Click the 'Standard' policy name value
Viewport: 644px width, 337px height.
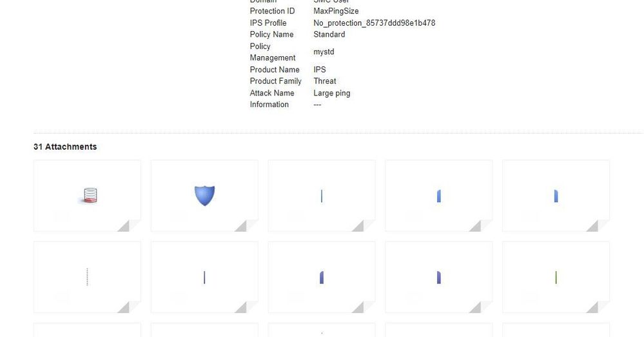click(329, 35)
